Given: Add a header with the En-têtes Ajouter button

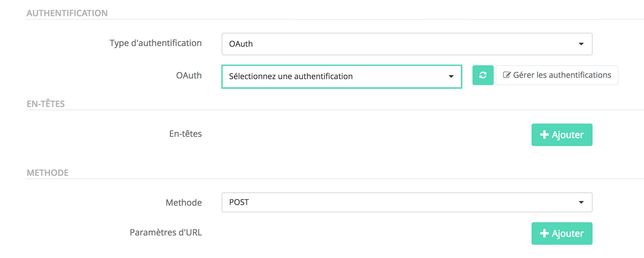Looking at the screenshot, I should (x=562, y=135).
